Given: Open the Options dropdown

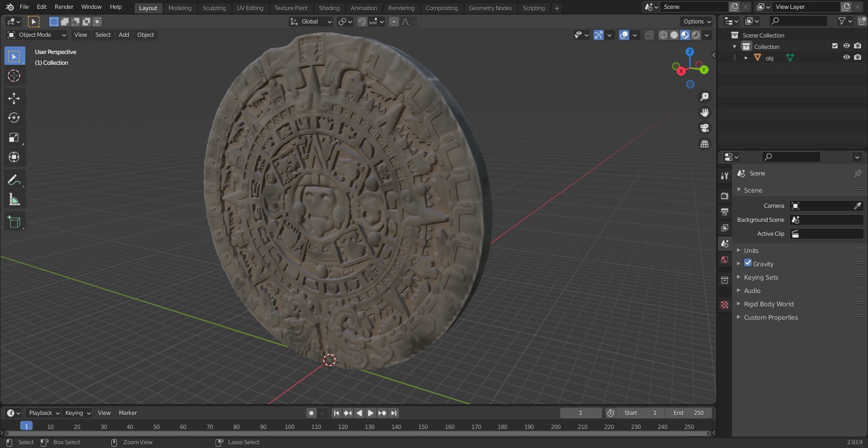Looking at the screenshot, I should (x=697, y=22).
